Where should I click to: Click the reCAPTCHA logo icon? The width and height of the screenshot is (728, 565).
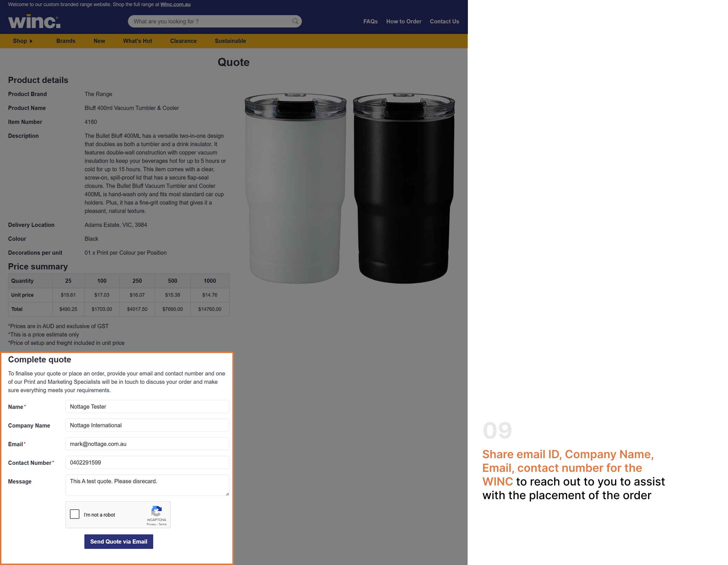156,511
